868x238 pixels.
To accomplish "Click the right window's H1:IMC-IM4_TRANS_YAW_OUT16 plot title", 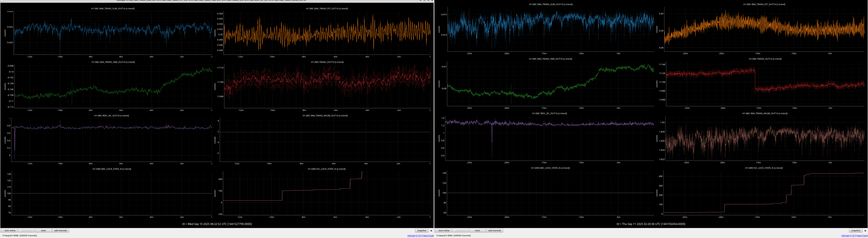I will (551, 59).
